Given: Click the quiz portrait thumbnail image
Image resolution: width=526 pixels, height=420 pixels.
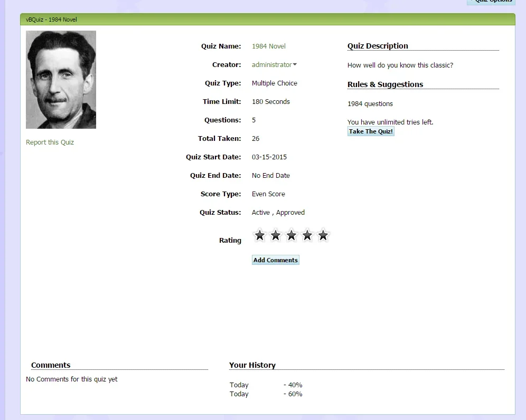Looking at the screenshot, I should click(61, 80).
